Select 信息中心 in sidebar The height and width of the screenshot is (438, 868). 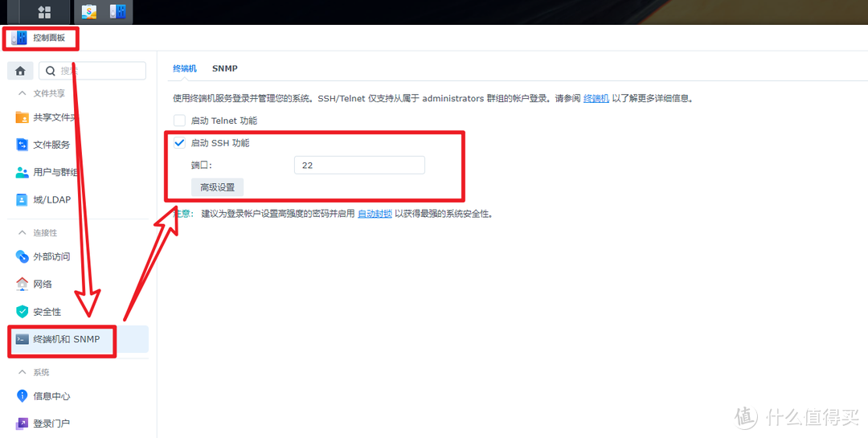(x=51, y=396)
